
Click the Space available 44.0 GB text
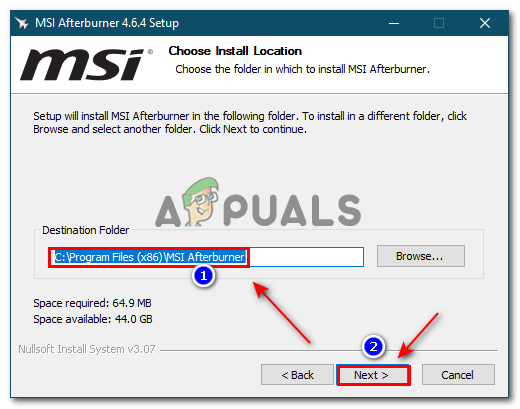point(93,319)
